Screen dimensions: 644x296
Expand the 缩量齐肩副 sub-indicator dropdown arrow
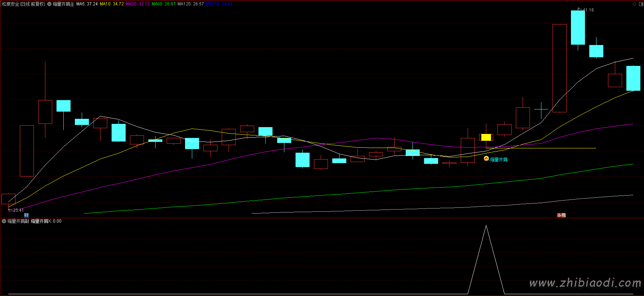click(4, 221)
